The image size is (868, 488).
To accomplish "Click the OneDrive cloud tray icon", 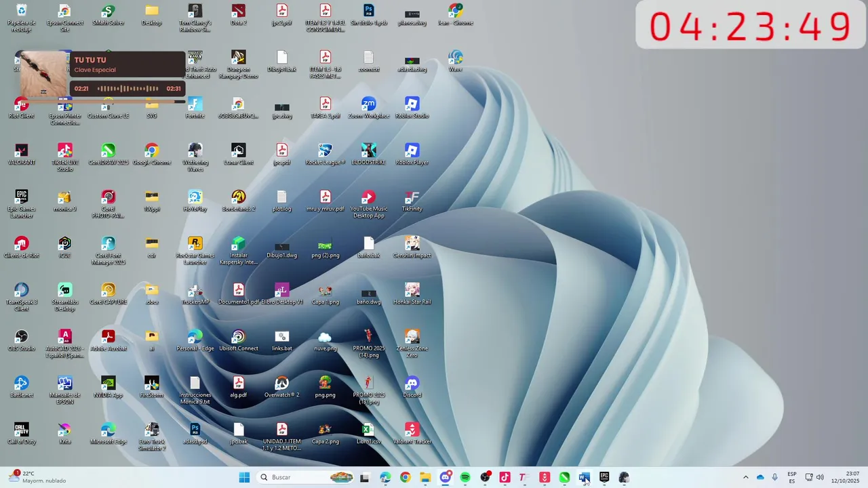I will coord(760,477).
